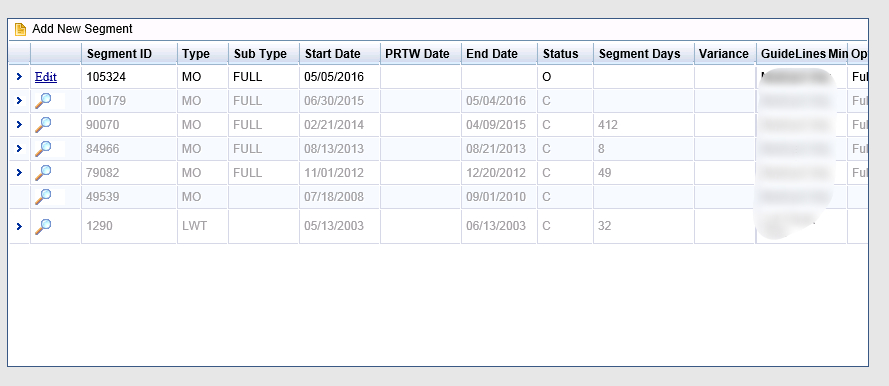Click end date 12/20/2012
The image size is (889, 386).
[x=496, y=172]
